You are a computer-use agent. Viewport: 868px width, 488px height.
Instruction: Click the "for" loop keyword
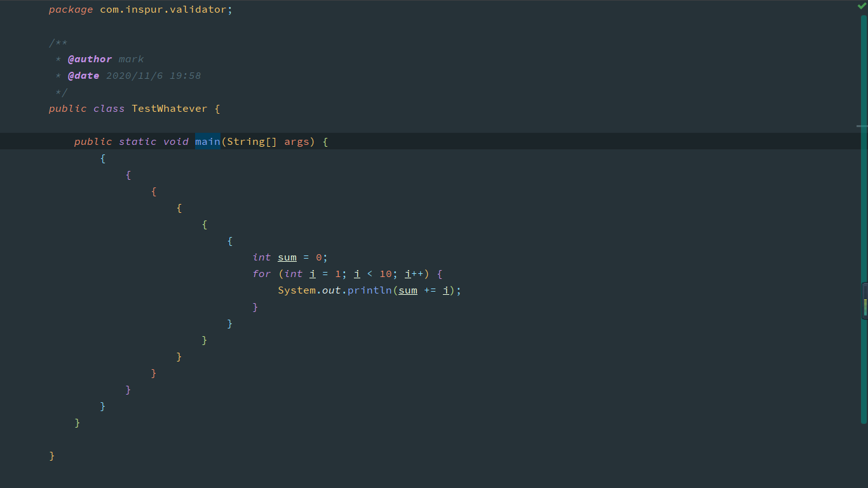262,274
